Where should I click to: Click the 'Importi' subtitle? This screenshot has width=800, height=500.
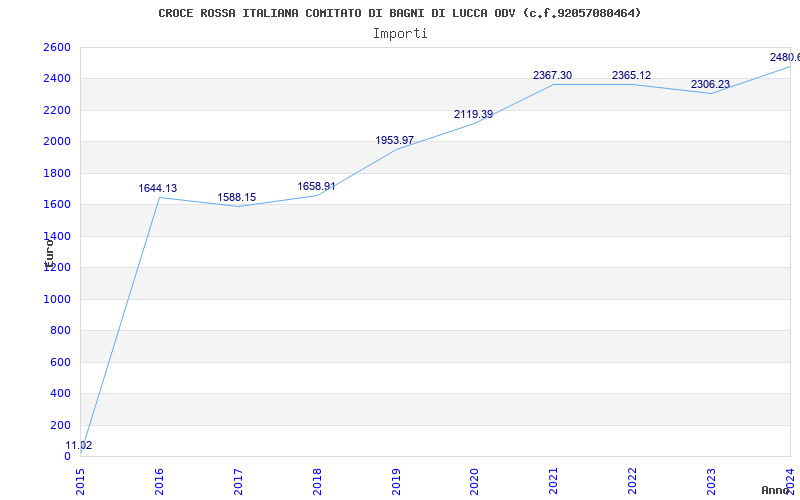click(x=400, y=33)
